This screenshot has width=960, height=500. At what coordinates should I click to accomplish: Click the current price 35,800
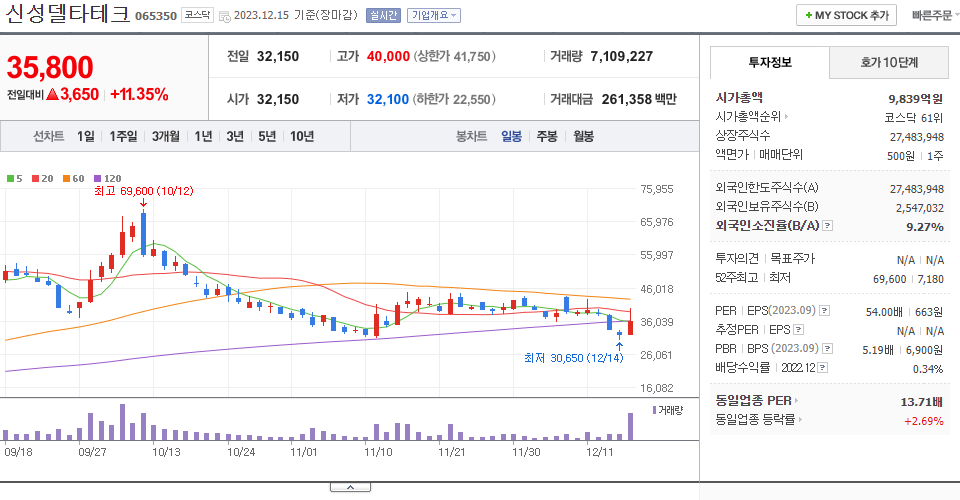click(50, 67)
